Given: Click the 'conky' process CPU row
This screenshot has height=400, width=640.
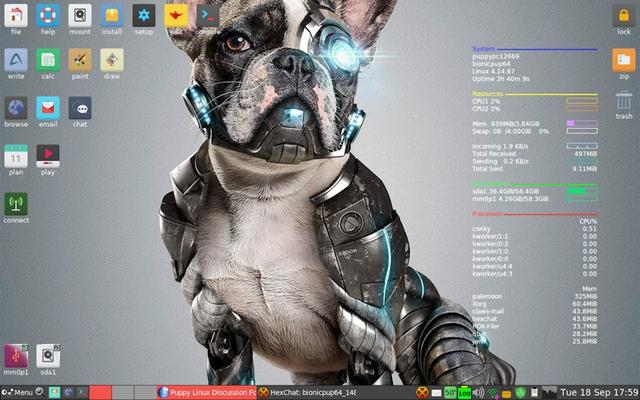Looking at the screenshot, I should pos(535,229).
